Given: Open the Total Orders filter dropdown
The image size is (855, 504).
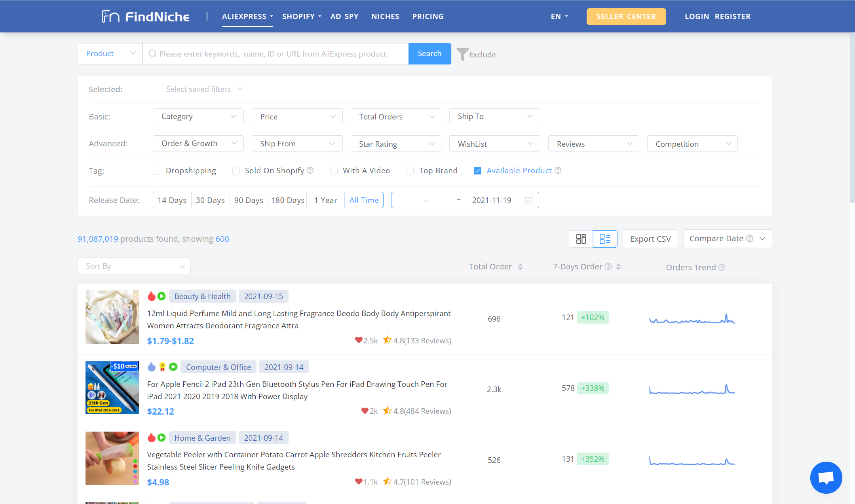Looking at the screenshot, I should [x=396, y=116].
